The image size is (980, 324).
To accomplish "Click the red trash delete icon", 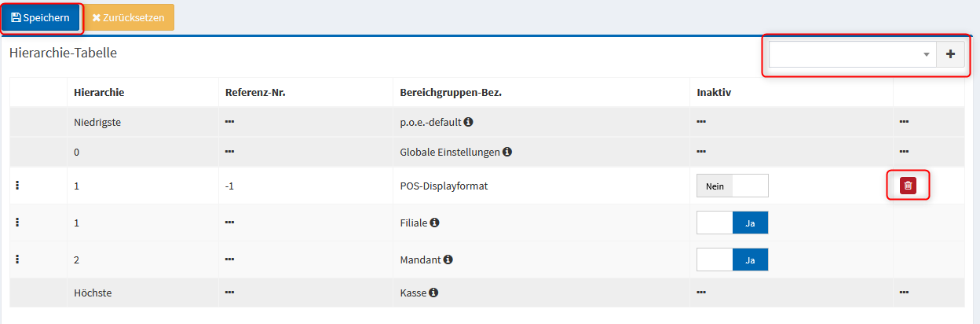I will 908,186.
